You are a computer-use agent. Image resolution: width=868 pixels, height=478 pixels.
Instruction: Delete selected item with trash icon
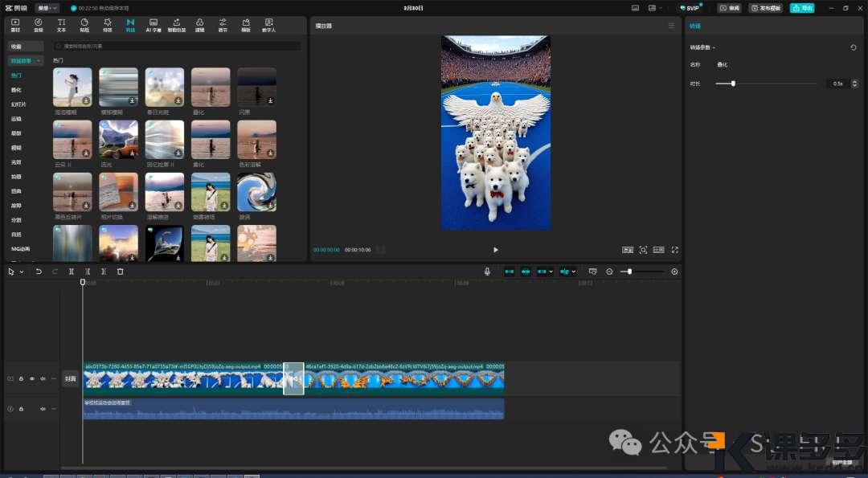pos(121,272)
